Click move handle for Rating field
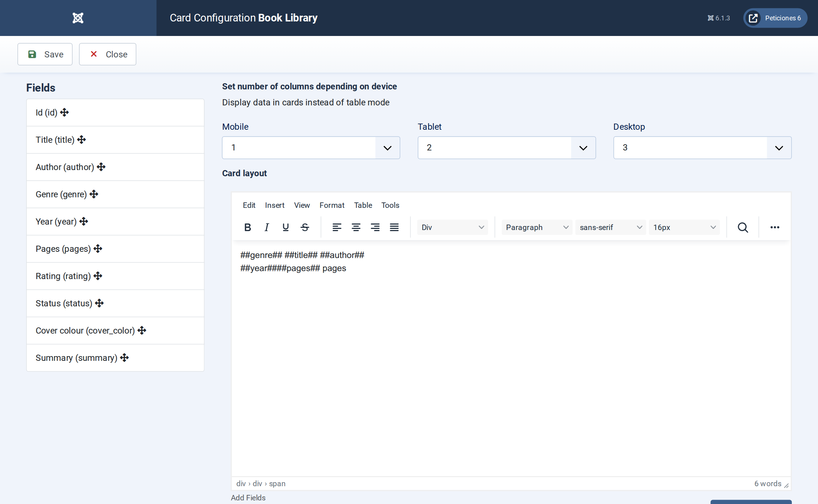 coord(98,276)
